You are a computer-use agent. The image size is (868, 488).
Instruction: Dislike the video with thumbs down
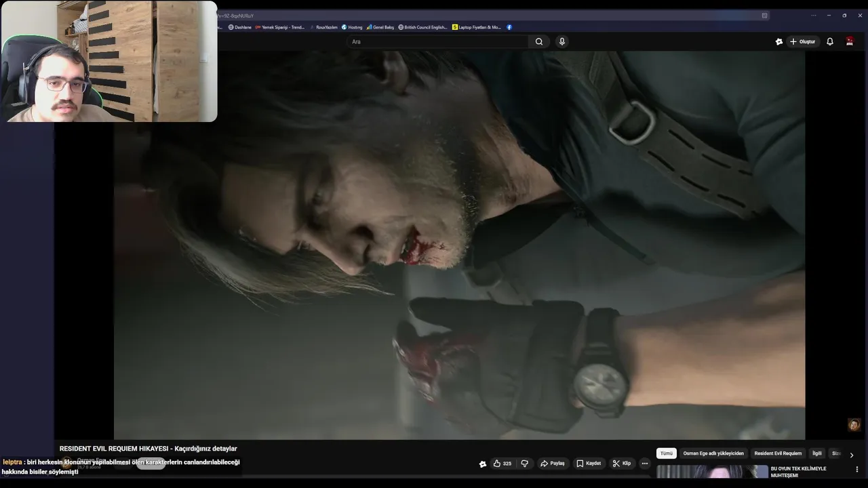[524, 464]
